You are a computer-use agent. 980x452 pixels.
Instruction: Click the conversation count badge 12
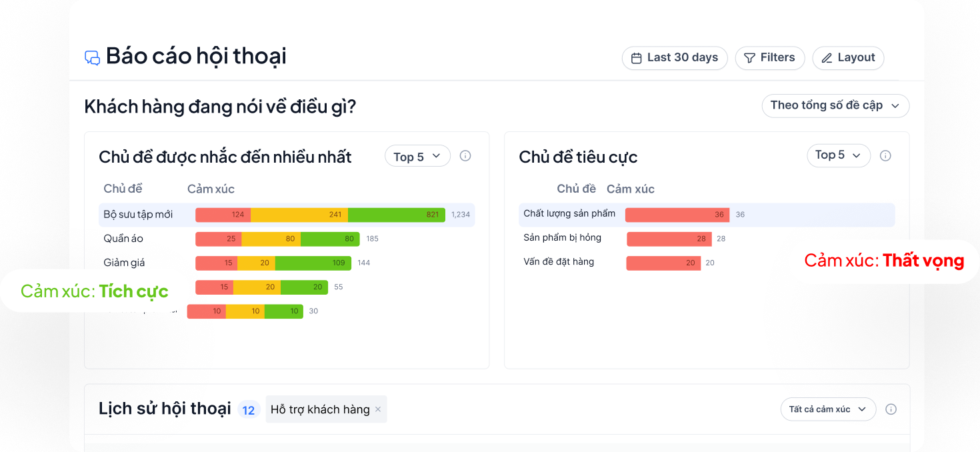point(249,410)
